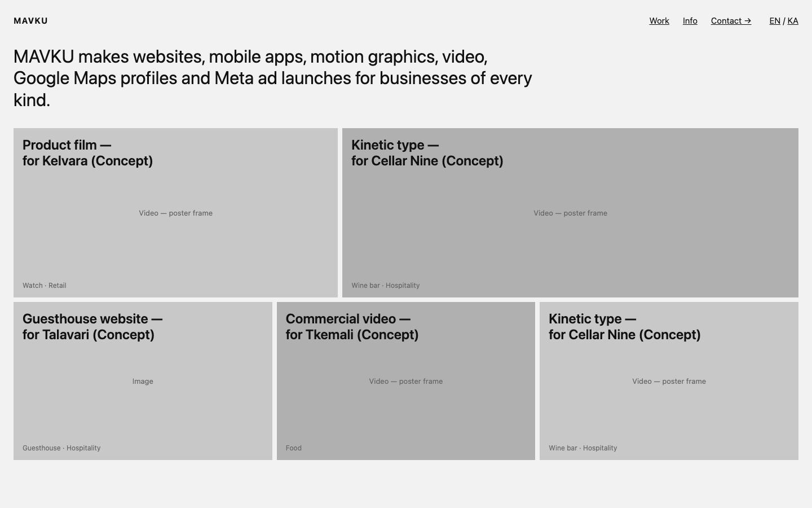Open the Cellar Nine title in the wide card
Viewport: 812px width, 508px height.
427,153
